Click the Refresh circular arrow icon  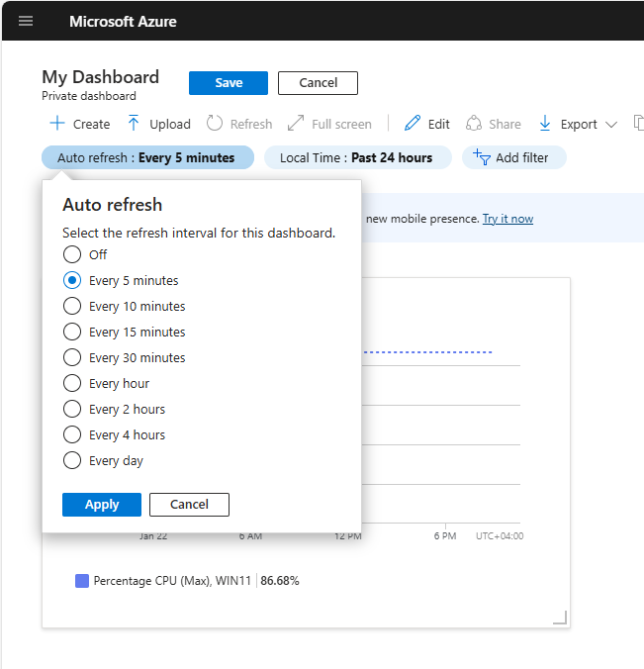point(215,124)
